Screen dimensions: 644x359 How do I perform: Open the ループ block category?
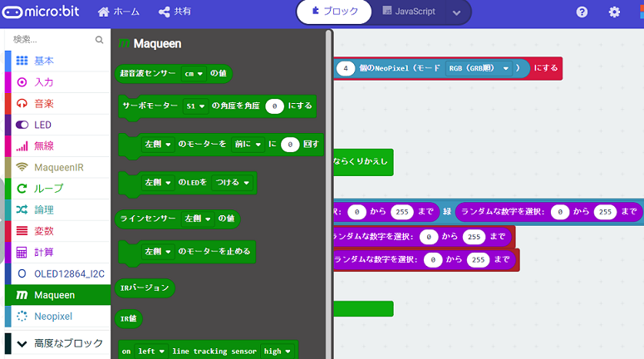pyautogui.click(x=57, y=189)
